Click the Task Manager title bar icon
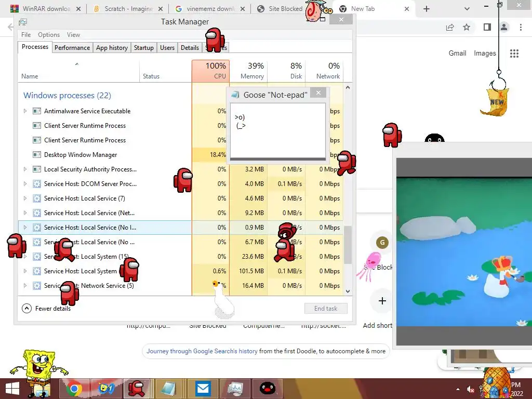Viewport: 532px width, 399px height. click(x=23, y=22)
